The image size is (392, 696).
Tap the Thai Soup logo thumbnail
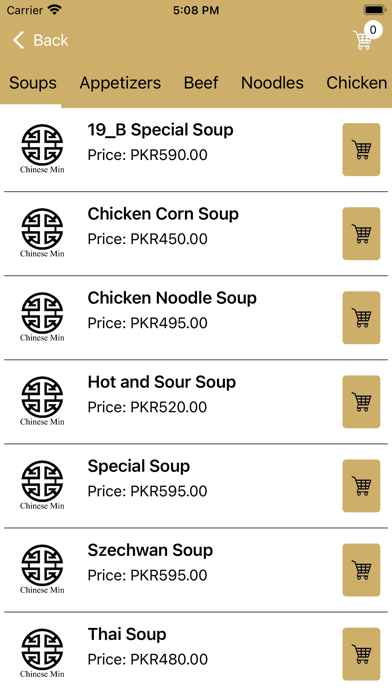42,653
